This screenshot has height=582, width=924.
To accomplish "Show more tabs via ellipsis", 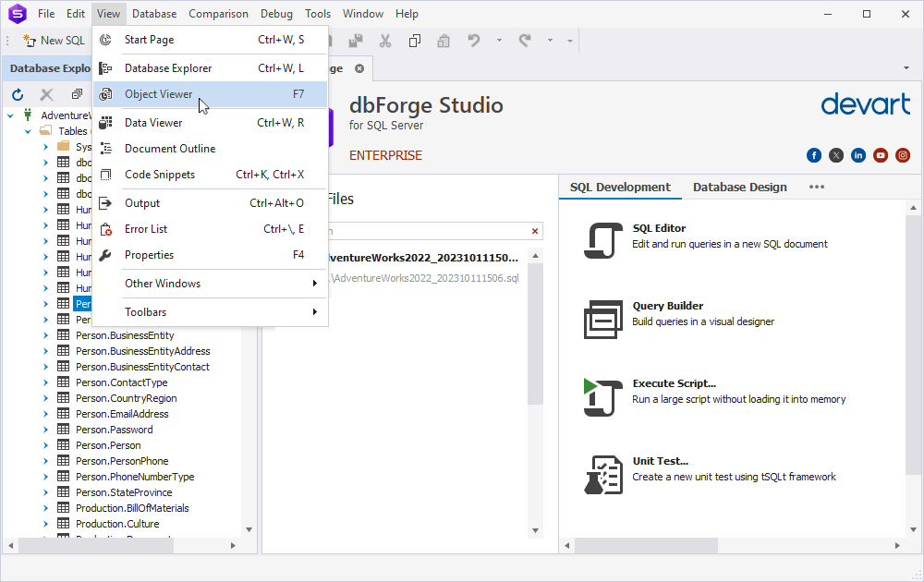I will pos(817,188).
